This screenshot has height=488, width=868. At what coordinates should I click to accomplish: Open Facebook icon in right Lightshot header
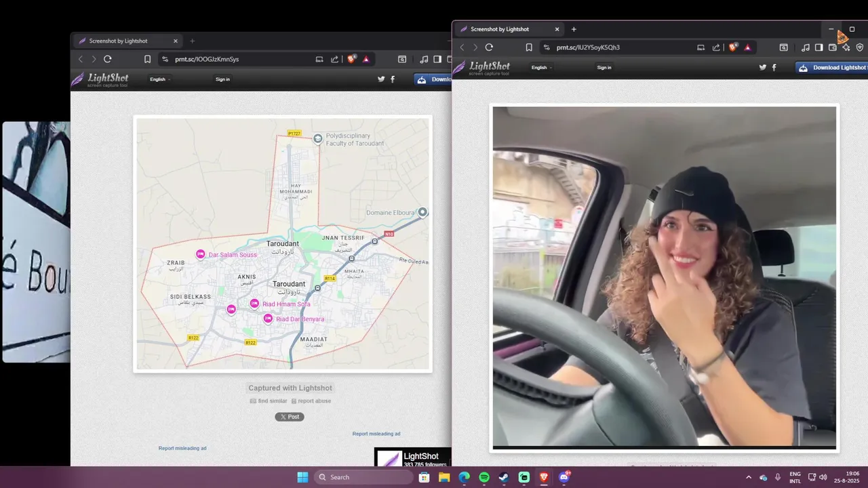pyautogui.click(x=774, y=67)
